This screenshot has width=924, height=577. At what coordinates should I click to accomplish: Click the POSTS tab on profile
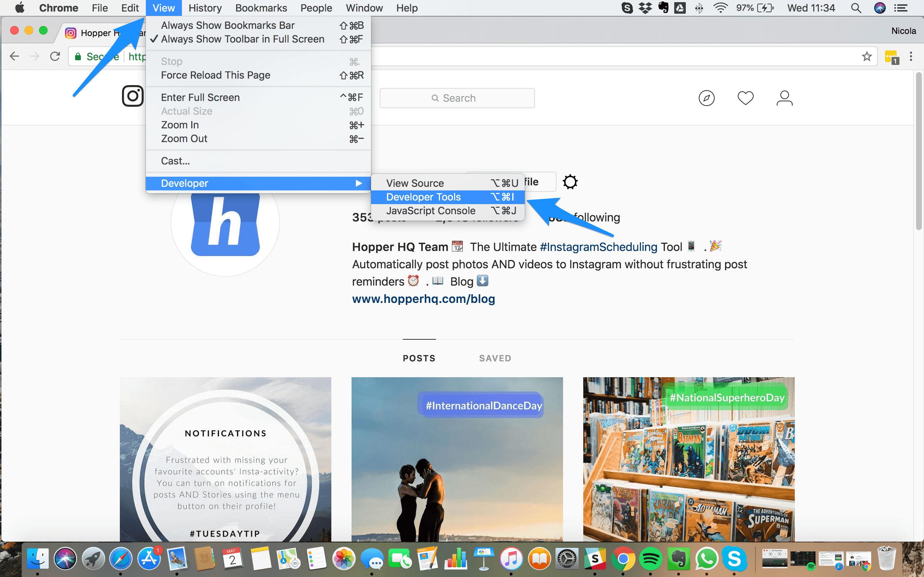pos(419,358)
